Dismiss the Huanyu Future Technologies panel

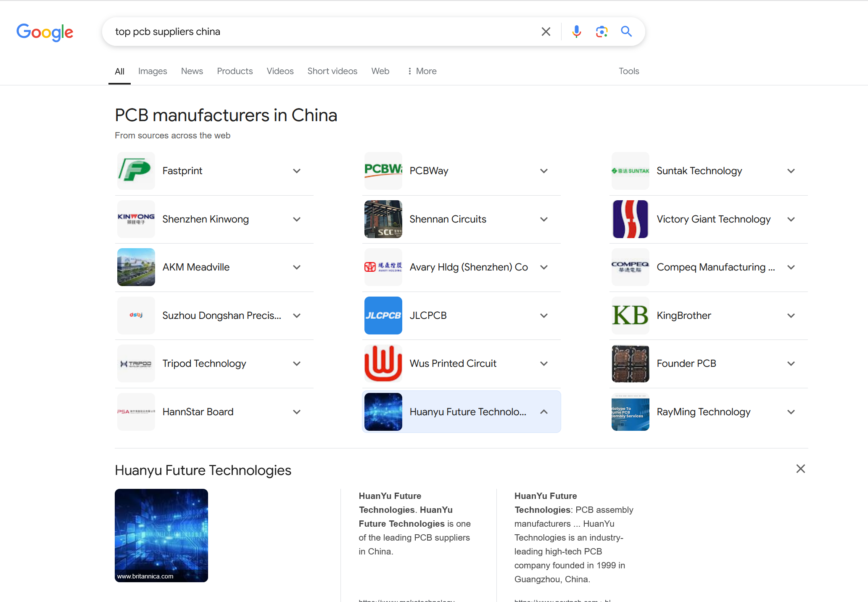800,469
